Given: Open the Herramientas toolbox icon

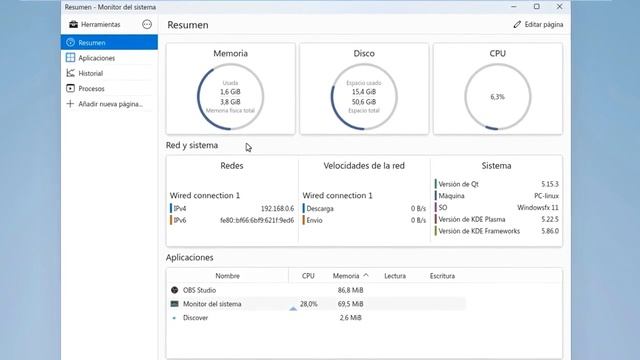Looking at the screenshot, I should tap(73, 24).
